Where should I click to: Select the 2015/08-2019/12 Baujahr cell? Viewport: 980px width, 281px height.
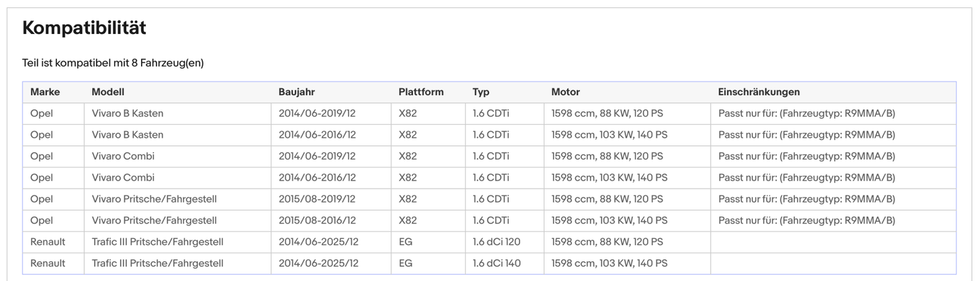317,199
